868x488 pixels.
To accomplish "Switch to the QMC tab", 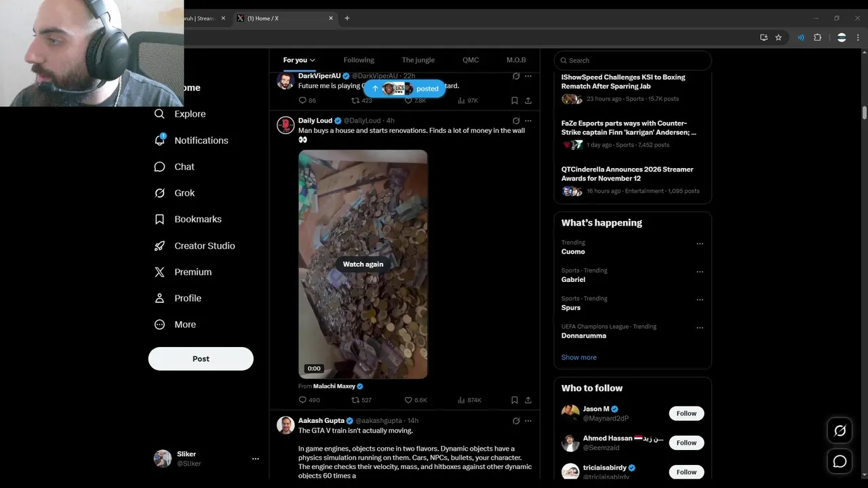I will [471, 60].
